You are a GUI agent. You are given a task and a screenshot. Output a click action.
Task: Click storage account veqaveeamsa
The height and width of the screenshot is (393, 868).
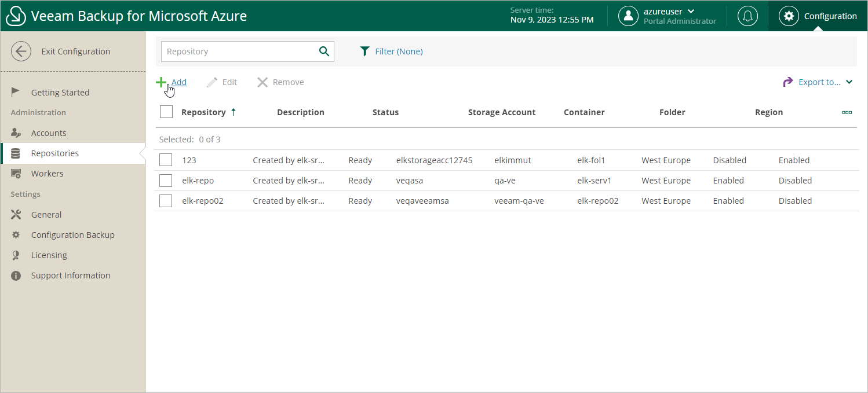tap(422, 201)
